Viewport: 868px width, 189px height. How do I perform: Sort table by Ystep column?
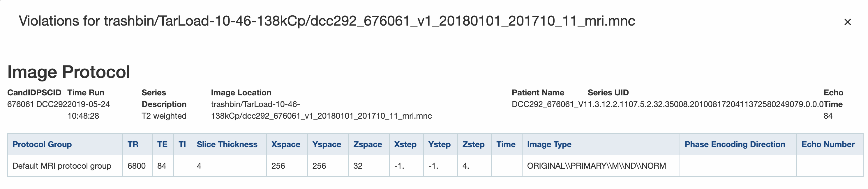440,144
